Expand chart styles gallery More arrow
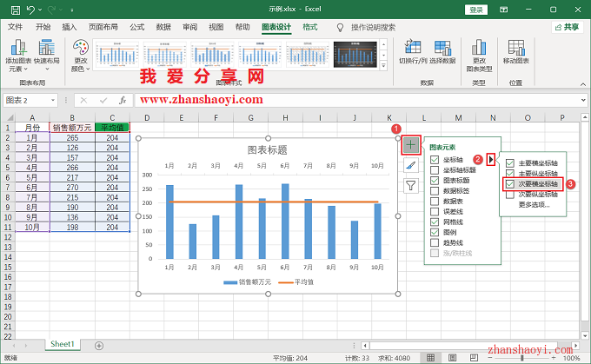Image resolution: width=591 pixels, height=364 pixels. click(383, 65)
